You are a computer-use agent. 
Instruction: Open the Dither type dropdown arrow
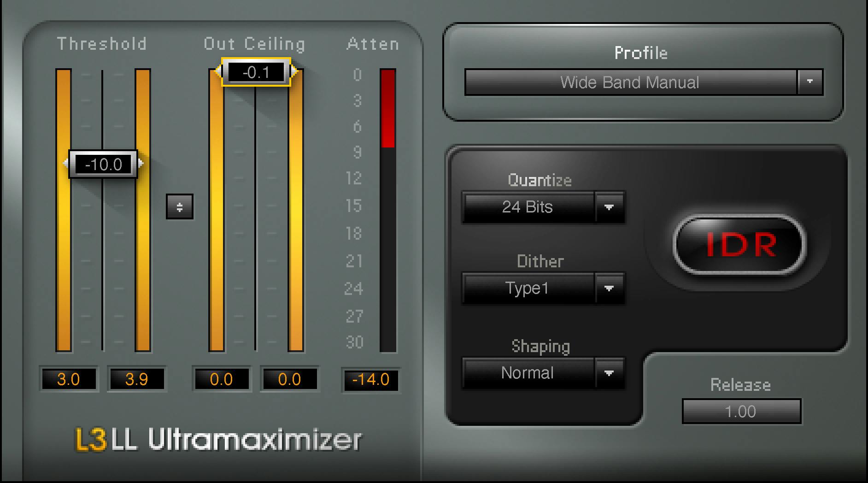[609, 288]
